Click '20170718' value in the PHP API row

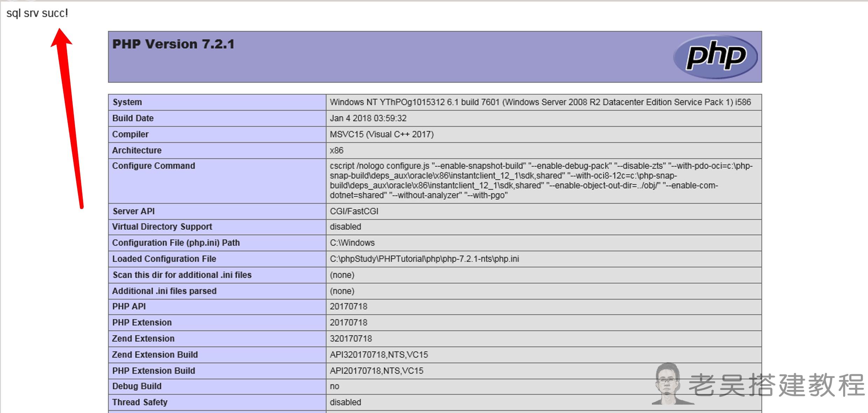click(349, 307)
